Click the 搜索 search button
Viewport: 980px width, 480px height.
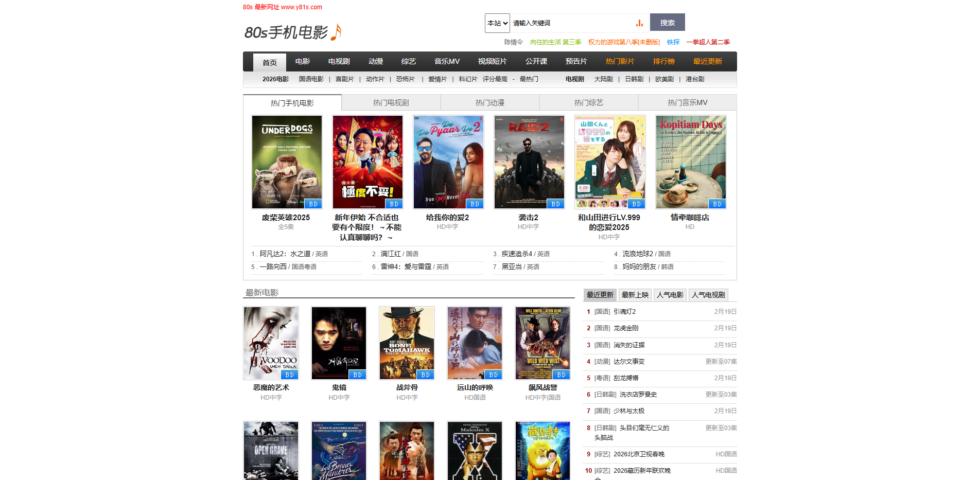(x=667, y=23)
